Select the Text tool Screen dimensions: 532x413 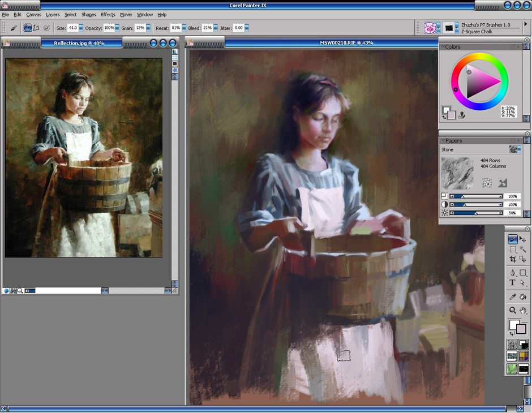[x=512, y=282]
